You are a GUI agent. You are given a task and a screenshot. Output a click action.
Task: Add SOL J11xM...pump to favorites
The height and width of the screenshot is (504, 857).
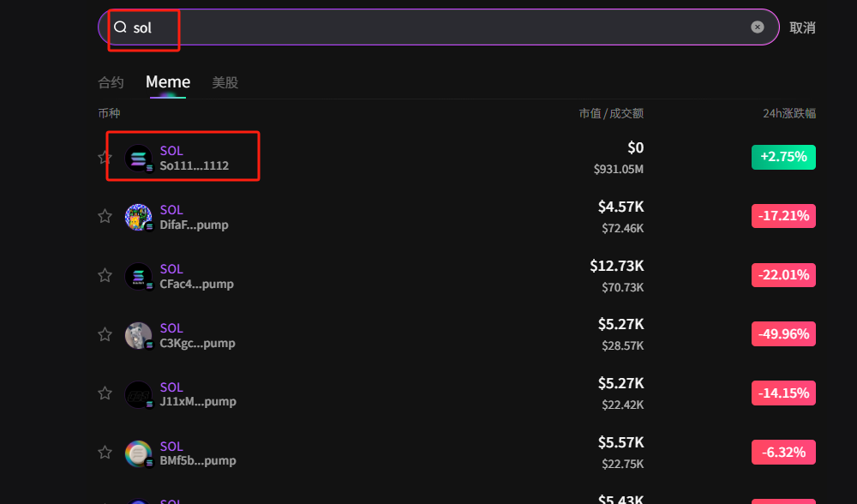(105, 393)
